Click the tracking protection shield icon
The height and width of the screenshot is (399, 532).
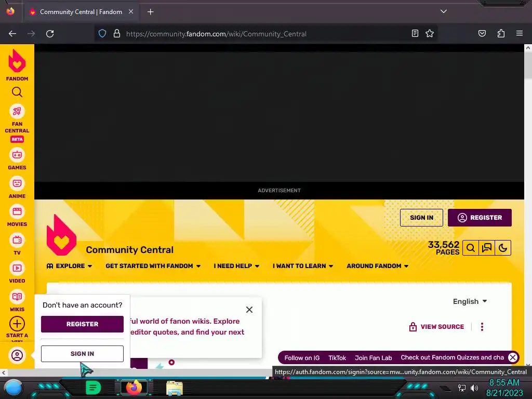pos(102,34)
